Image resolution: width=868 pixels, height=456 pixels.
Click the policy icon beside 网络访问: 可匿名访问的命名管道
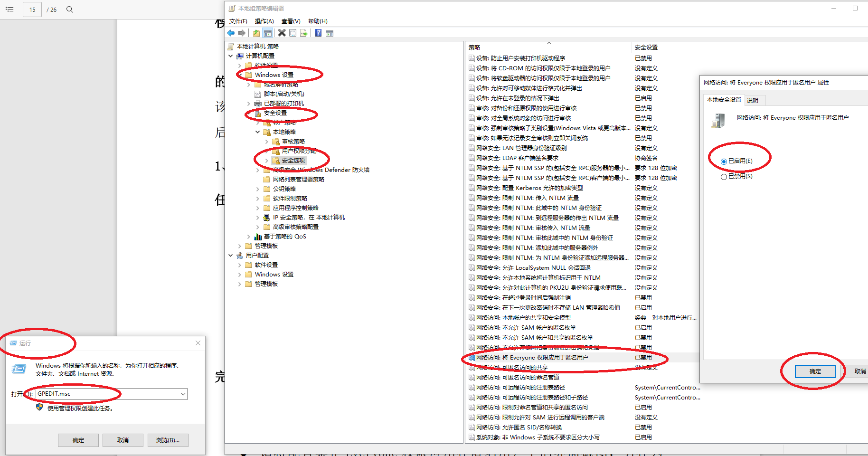(472, 378)
